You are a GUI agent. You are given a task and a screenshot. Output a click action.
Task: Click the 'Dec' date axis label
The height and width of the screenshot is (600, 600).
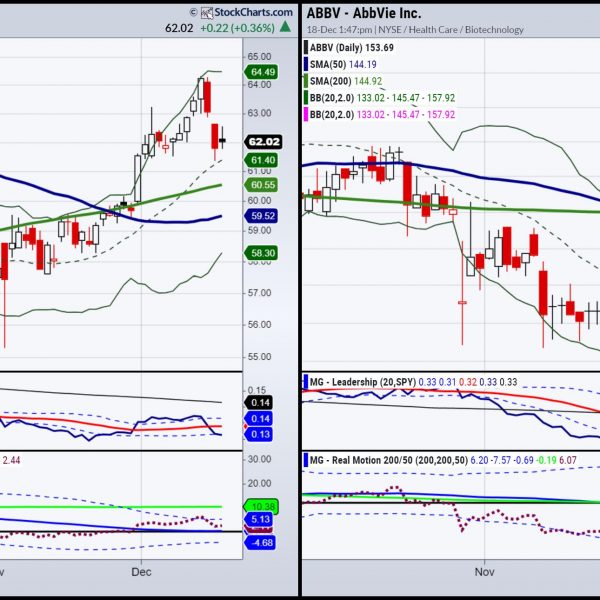pyautogui.click(x=141, y=572)
